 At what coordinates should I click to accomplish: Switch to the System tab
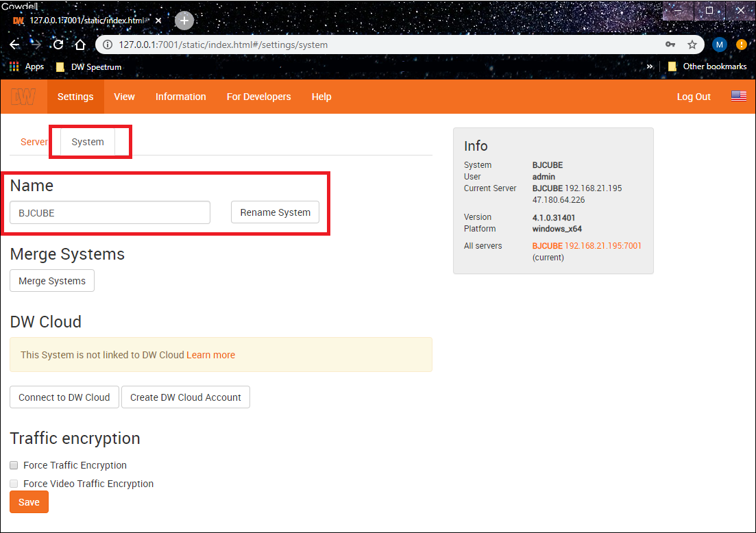[x=88, y=142]
